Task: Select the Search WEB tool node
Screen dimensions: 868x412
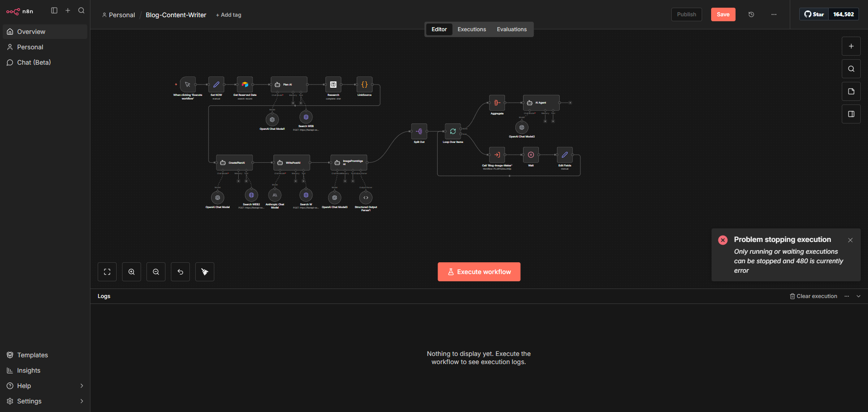Action: 306,117
